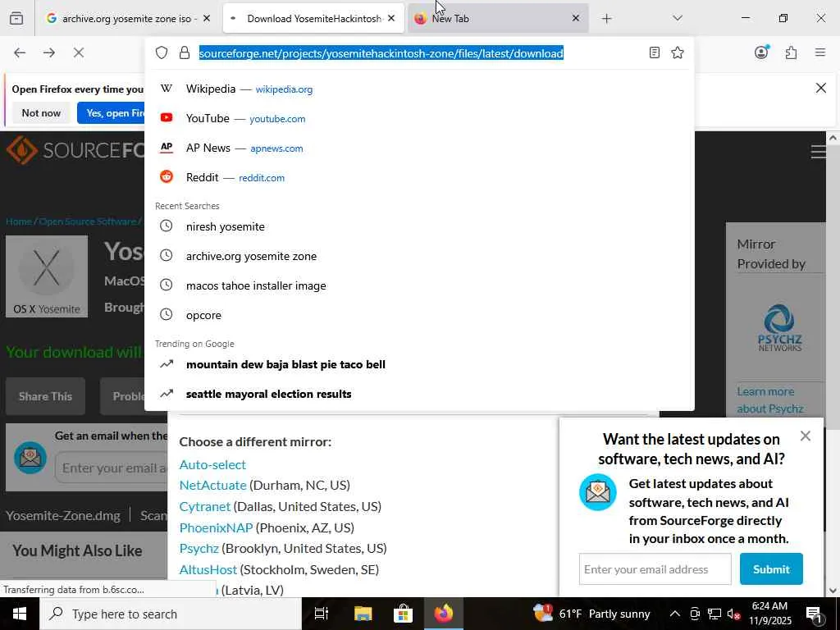Open the notification center icon
The image size is (840, 630).
coord(814,614)
